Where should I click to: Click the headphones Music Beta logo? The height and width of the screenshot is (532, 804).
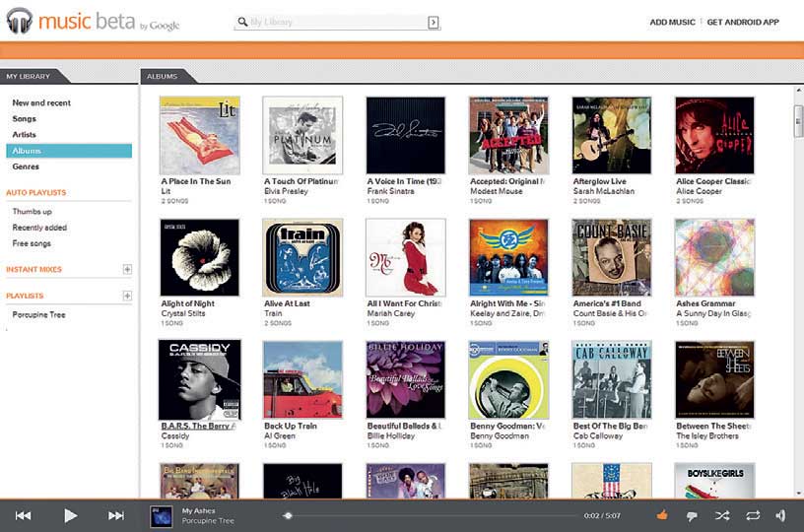[x=20, y=21]
